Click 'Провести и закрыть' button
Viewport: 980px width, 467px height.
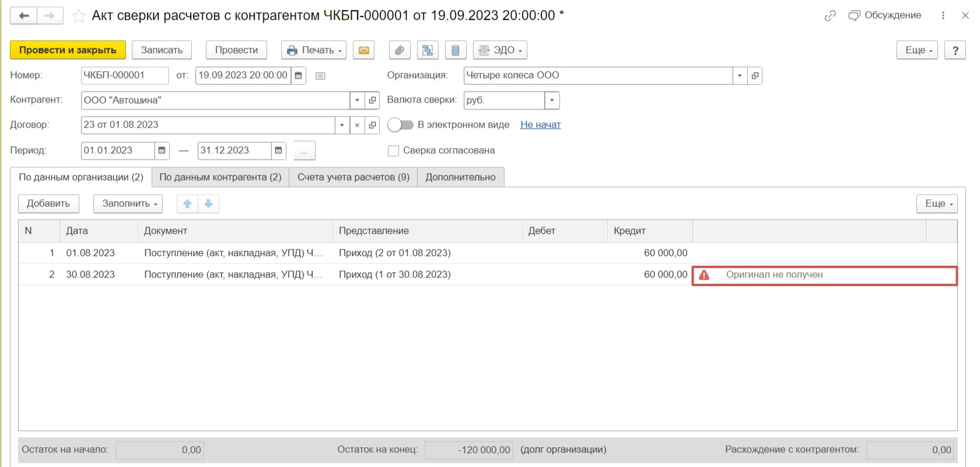tap(68, 50)
